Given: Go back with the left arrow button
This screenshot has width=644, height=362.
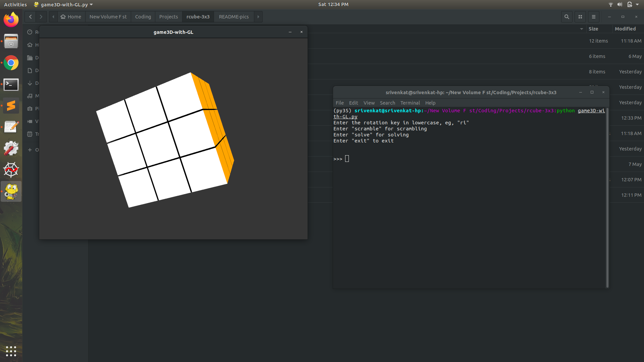Looking at the screenshot, I should pos(30,17).
